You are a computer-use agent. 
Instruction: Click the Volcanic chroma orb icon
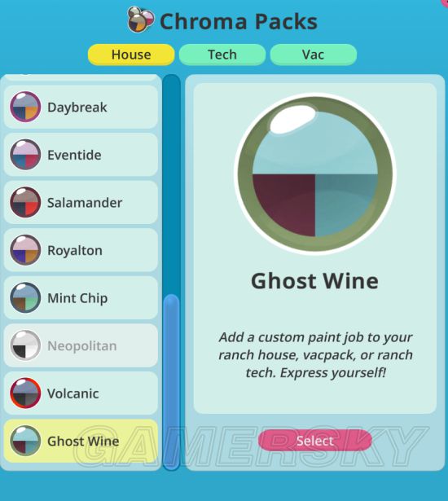25,393
